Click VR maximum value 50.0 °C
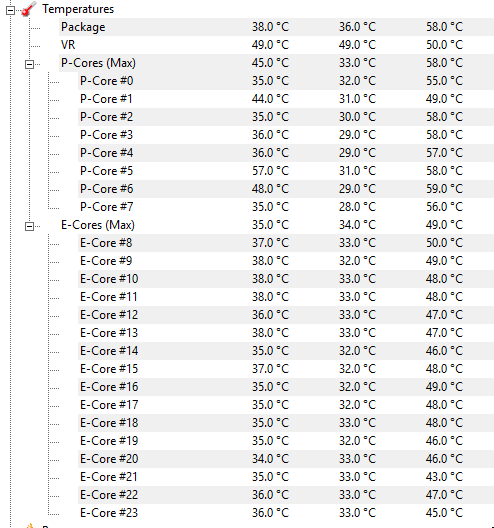The width and height of the screenshot is (494, 528). [x=444, y=45]
